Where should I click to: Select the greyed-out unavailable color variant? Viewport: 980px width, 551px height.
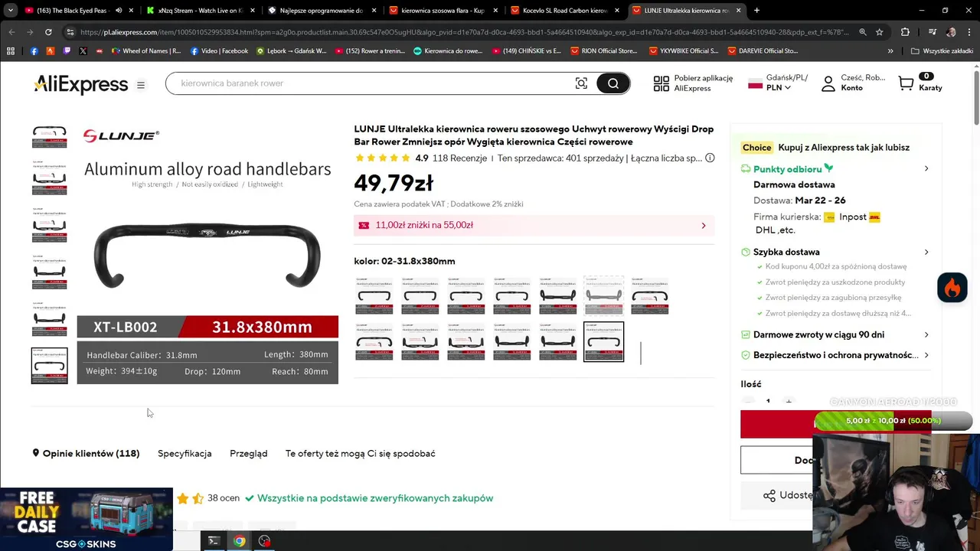(603, 295)
